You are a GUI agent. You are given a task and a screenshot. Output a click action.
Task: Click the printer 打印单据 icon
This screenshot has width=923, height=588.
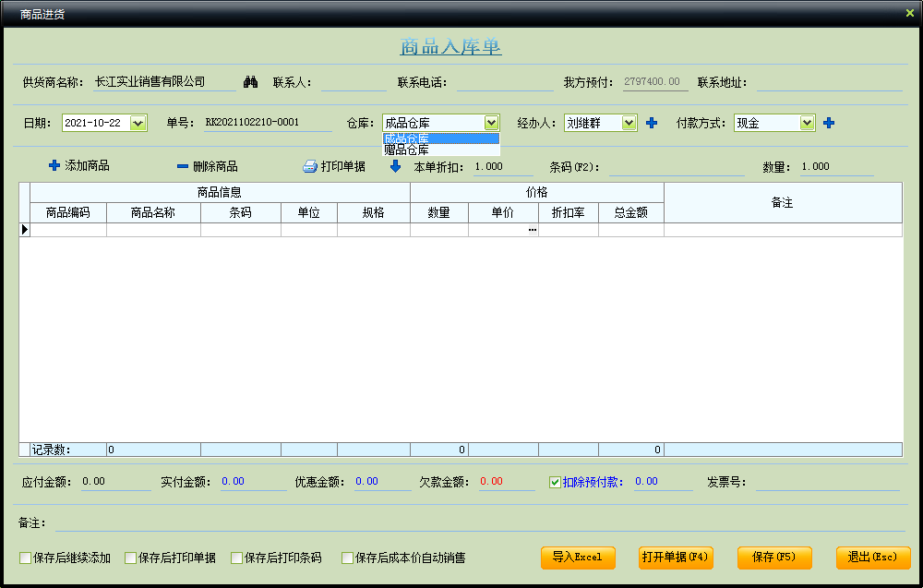pos(309,166)
